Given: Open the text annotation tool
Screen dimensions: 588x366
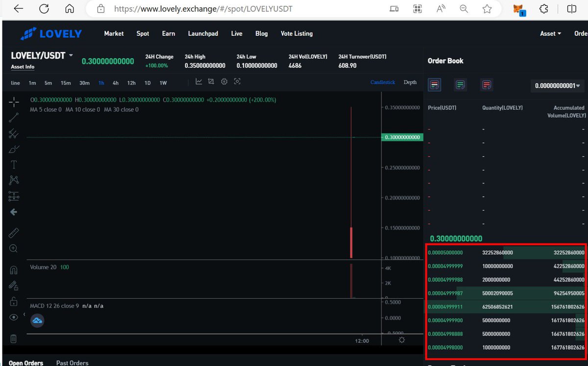Looking at the screenshot, I should (13, 164).
